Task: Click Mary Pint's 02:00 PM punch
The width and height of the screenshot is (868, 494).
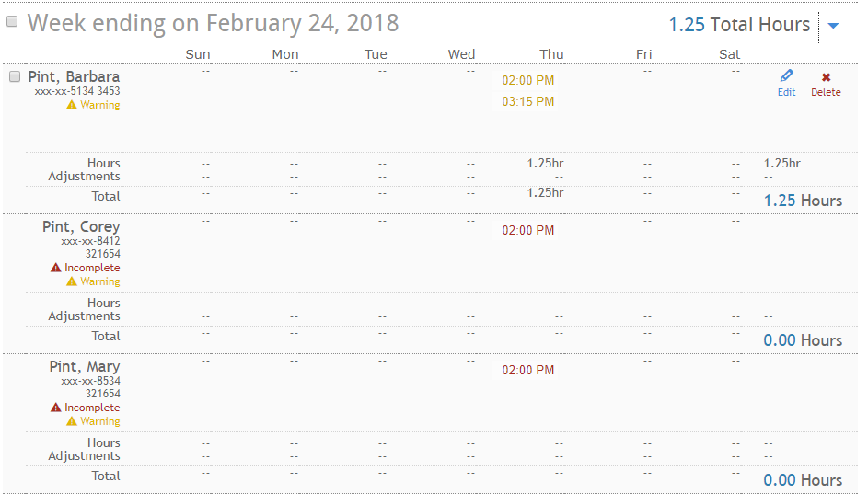Action: (528, 370)
